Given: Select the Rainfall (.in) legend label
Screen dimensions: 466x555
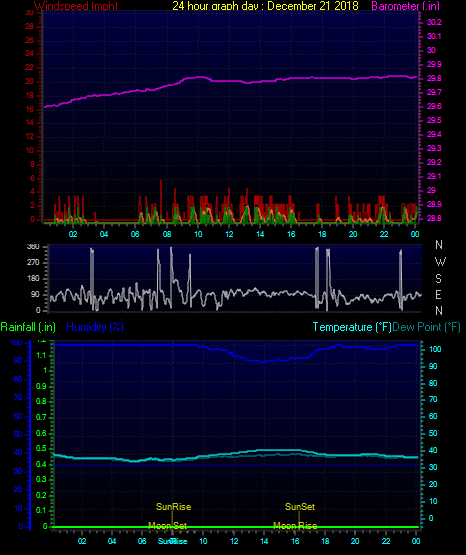Looking at the screenshot, I should tap(28, 327).
